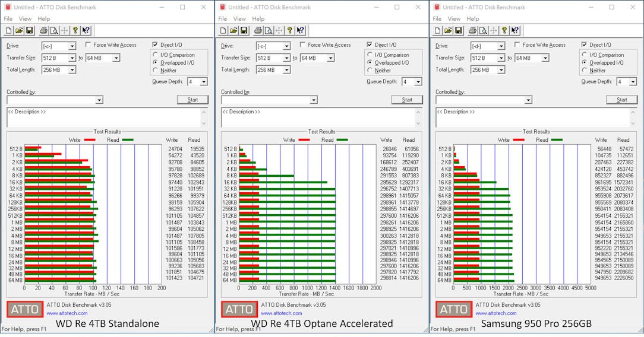Open the www.attotech.com link in the middle window
This screenshot has height=337, width=644.
point(282,313)
